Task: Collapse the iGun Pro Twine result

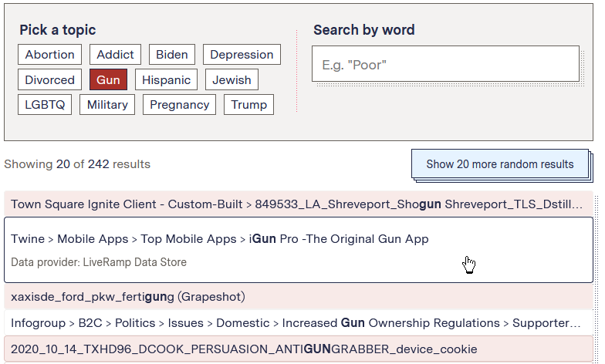Action: click(x=299, y=250)
